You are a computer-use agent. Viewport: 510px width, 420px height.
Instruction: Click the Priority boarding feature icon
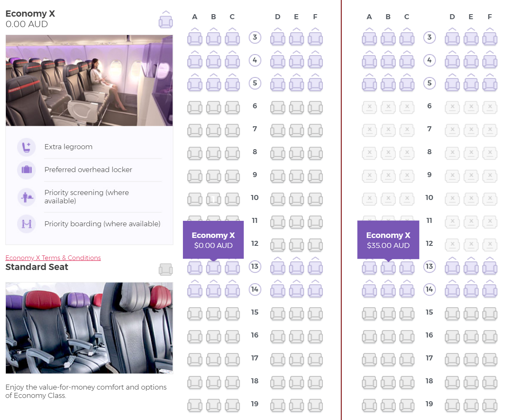pos(27,224)
